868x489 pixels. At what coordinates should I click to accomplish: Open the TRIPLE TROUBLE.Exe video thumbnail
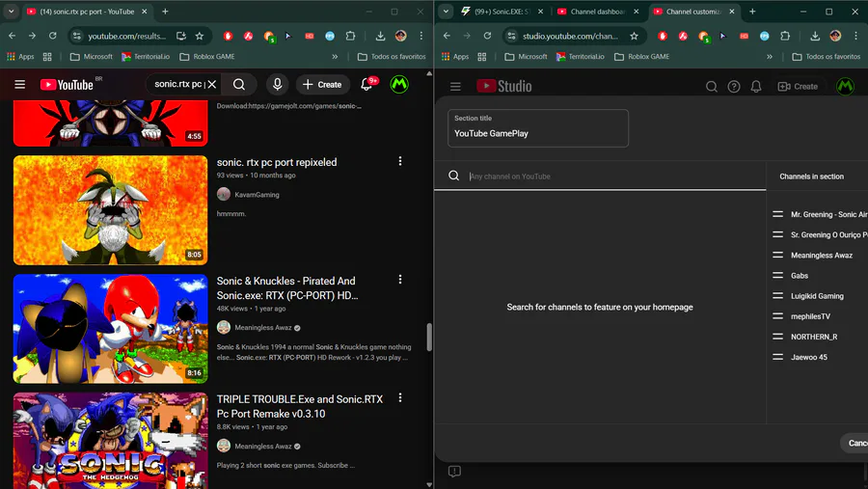point(111,440)
